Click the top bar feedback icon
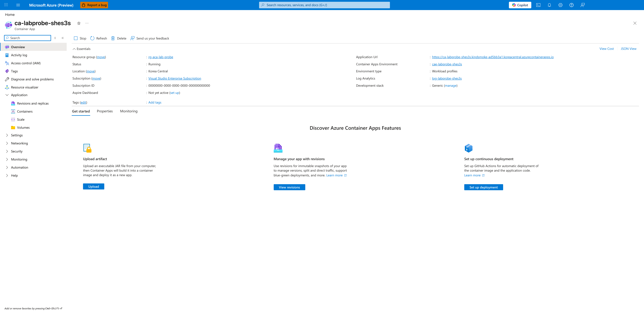 point(582,5)
